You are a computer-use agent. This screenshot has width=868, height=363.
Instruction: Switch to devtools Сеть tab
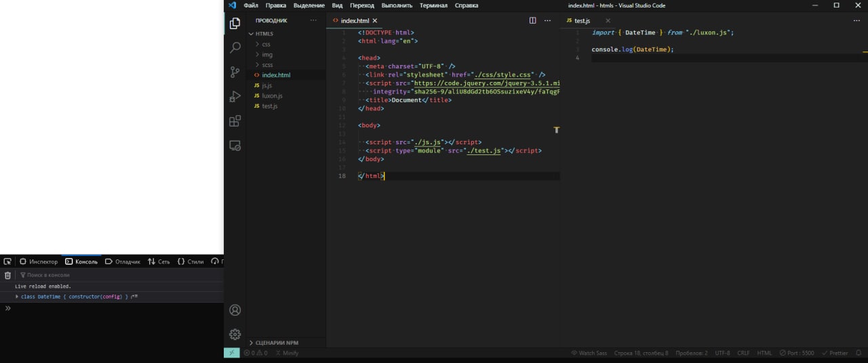(x=159, y=261)
